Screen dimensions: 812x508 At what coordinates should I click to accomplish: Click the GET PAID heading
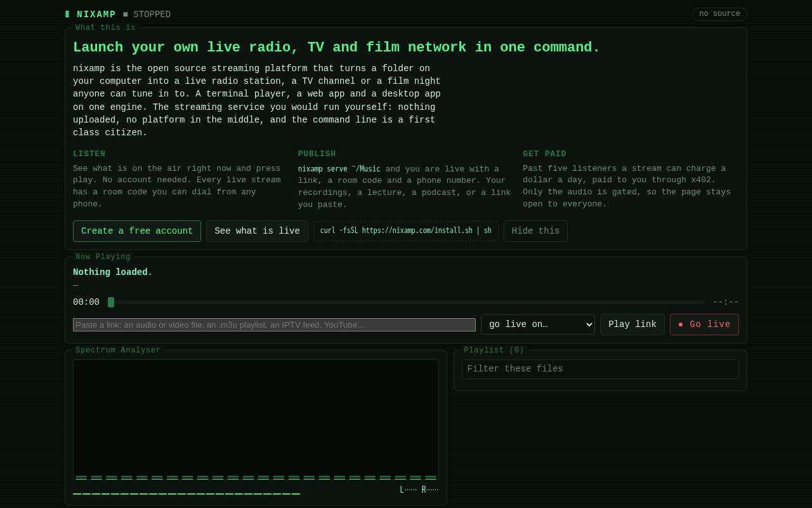pyautogui.click(x=544, y=154)
